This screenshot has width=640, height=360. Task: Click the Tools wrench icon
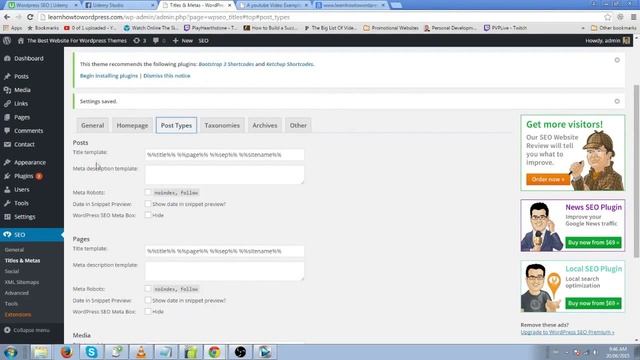[x=7, y=203]
